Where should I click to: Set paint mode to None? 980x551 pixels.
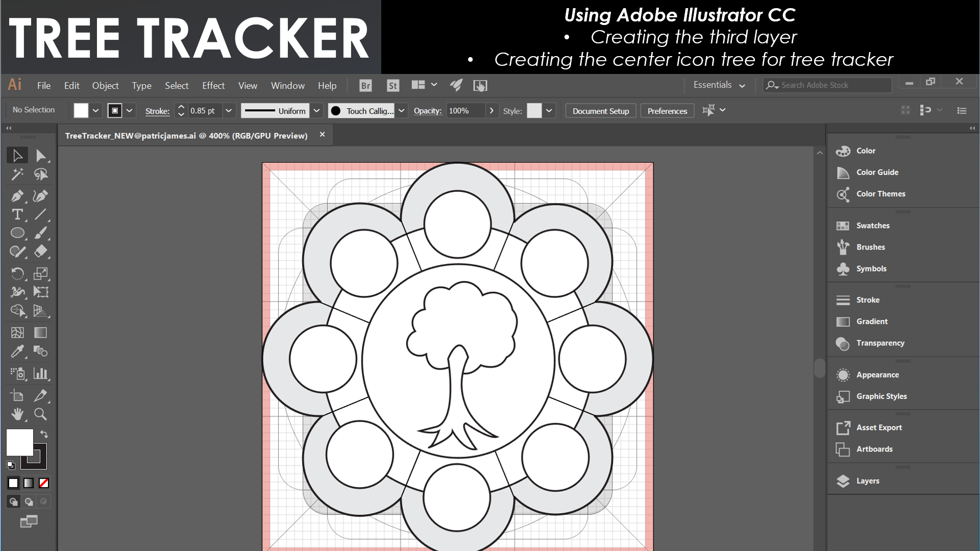[44, 483]
